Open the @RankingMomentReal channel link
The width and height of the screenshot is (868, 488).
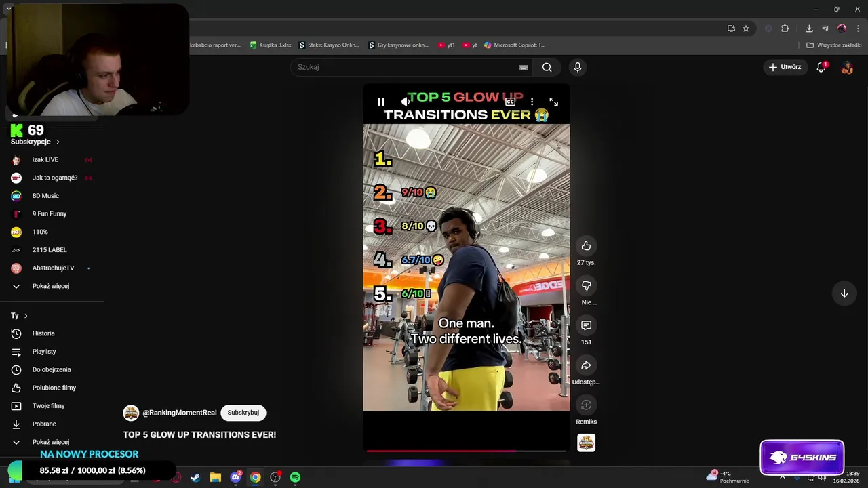pos(180,413)
